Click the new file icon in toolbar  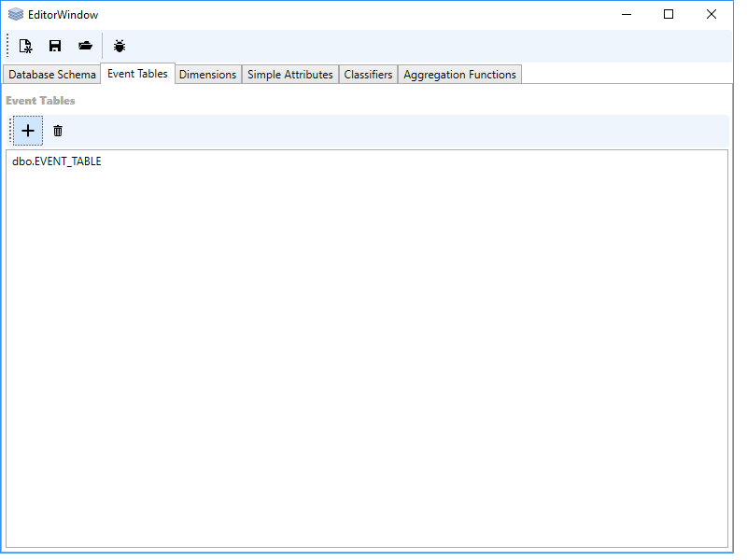pyautogui.click(x=26, y=46)
